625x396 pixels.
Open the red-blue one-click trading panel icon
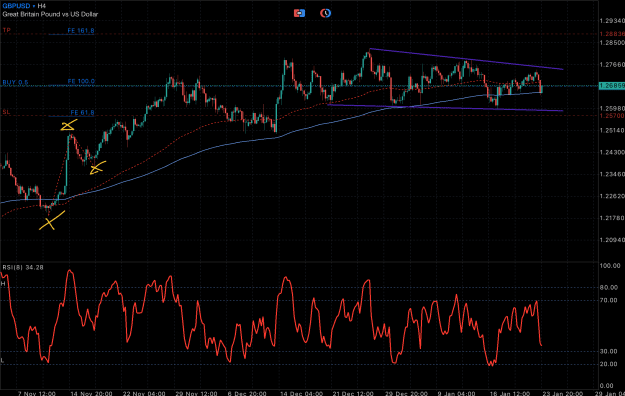299,13
